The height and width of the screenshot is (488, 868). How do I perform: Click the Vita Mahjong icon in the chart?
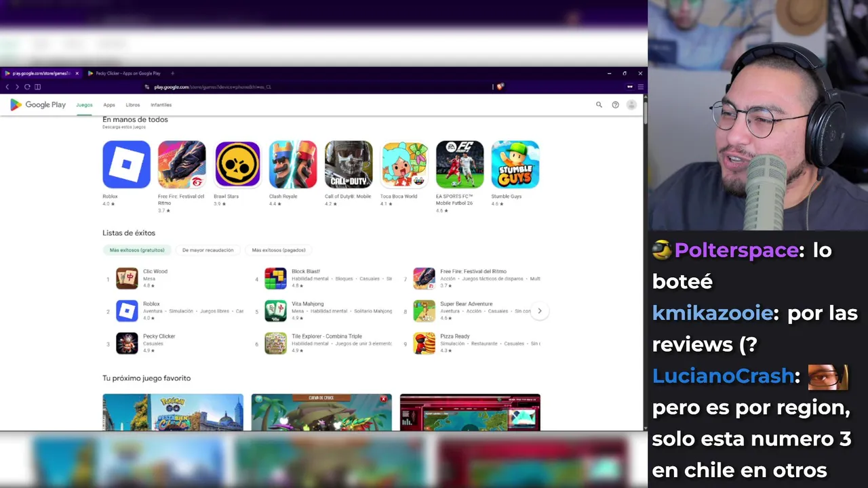(x=275, y=311)
